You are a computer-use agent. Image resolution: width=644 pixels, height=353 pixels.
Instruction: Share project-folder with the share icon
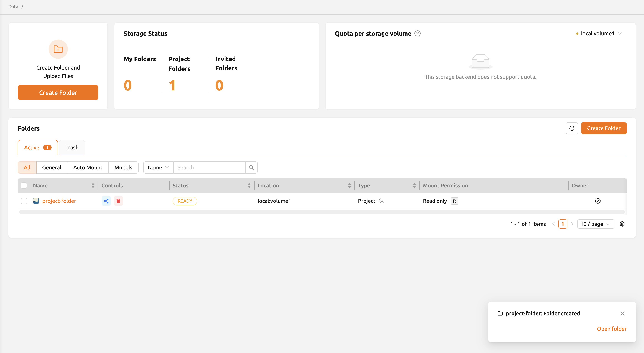(106, 201)
